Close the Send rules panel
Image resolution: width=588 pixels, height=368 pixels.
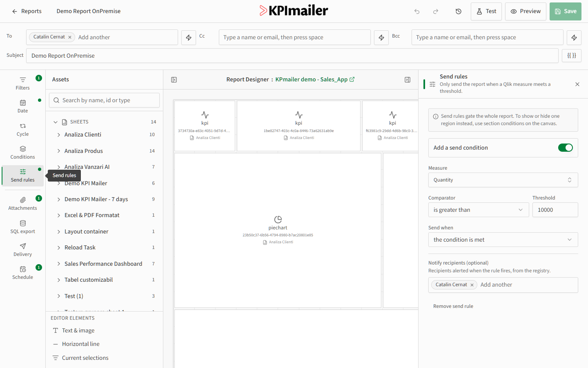(577, 84)
